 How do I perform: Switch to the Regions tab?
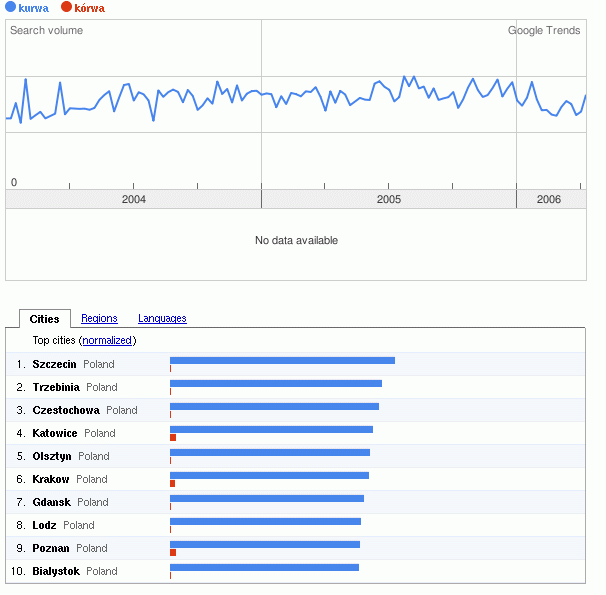[99, 319]
